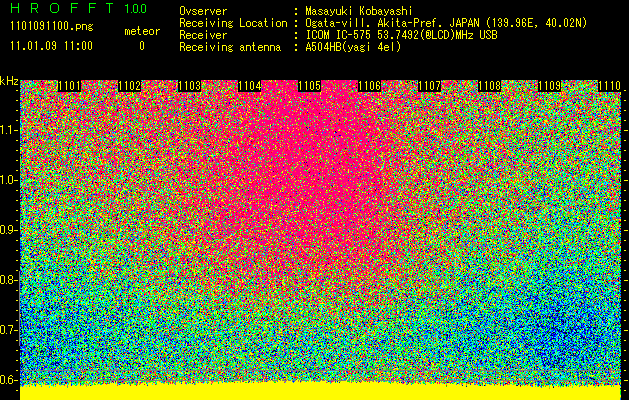Click the 0.9 kHz axis label
629x400 pixels.
pos(7,230)
